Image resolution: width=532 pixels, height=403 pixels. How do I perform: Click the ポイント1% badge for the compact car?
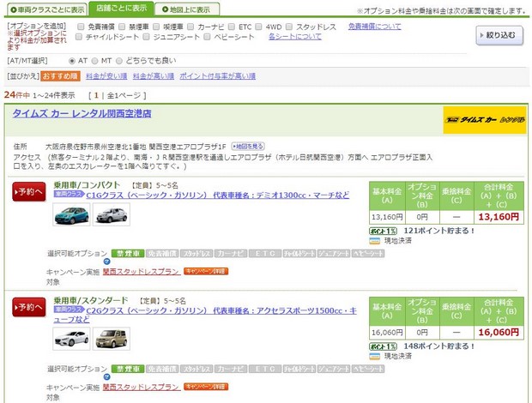[x=383, y=231]
